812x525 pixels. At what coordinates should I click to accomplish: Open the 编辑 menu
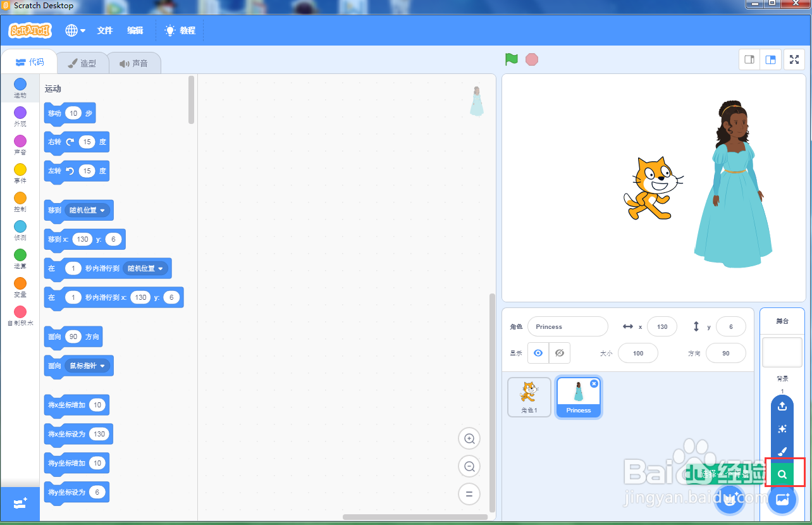click(135, 30)
